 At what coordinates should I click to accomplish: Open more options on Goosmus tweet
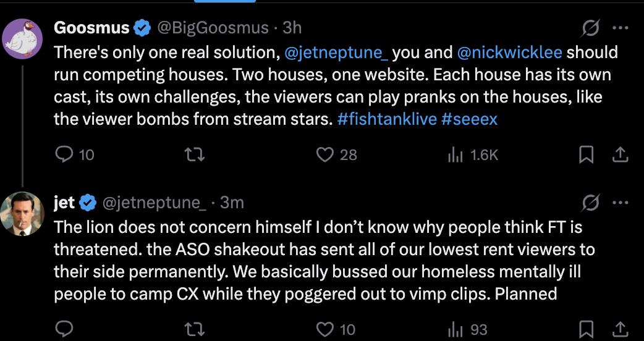[620, 28]
